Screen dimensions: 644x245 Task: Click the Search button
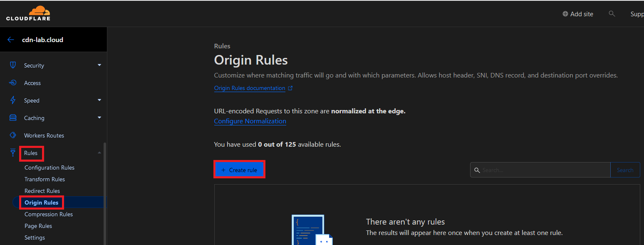pyautogui.click(x=625, y=170)
